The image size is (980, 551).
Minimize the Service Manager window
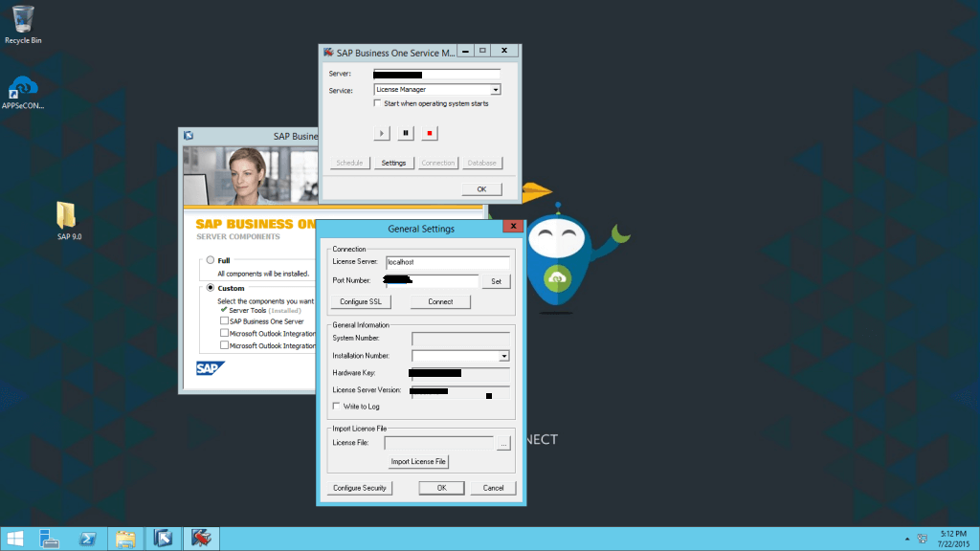465,51
